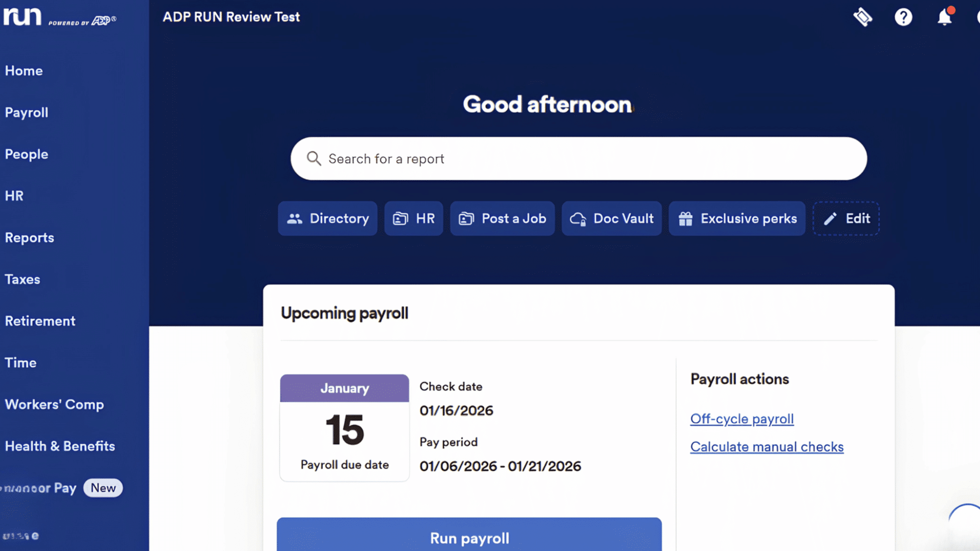Click the Upcoming payroll heading
Viewport: 980px width, 551px height.
(x=344, y=313)
